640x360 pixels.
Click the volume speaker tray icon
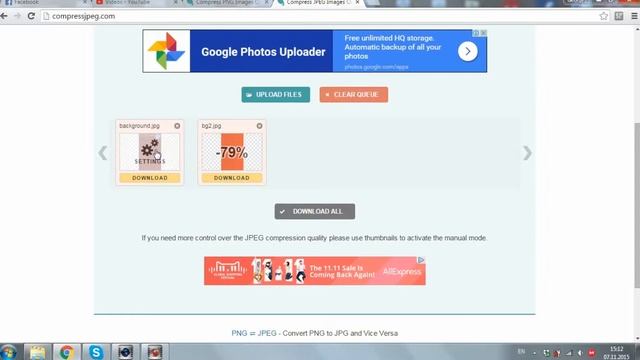coord(580,353)
